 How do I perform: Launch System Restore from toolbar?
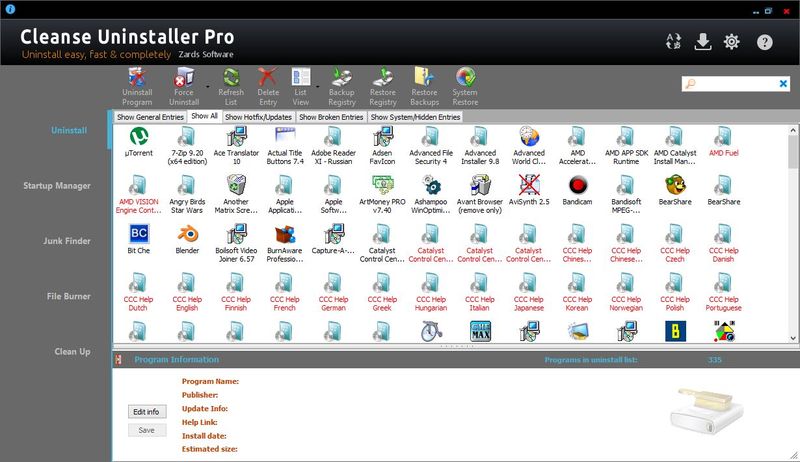click(x=465, y=87)
